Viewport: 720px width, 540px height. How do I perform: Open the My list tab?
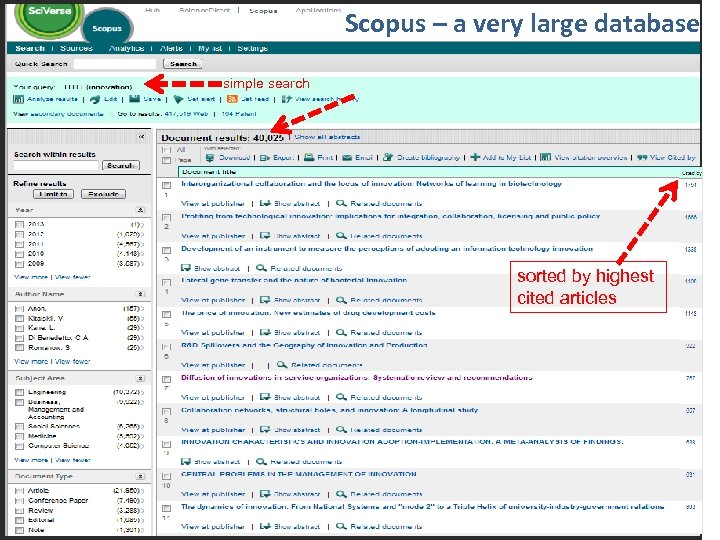[210, 48]
